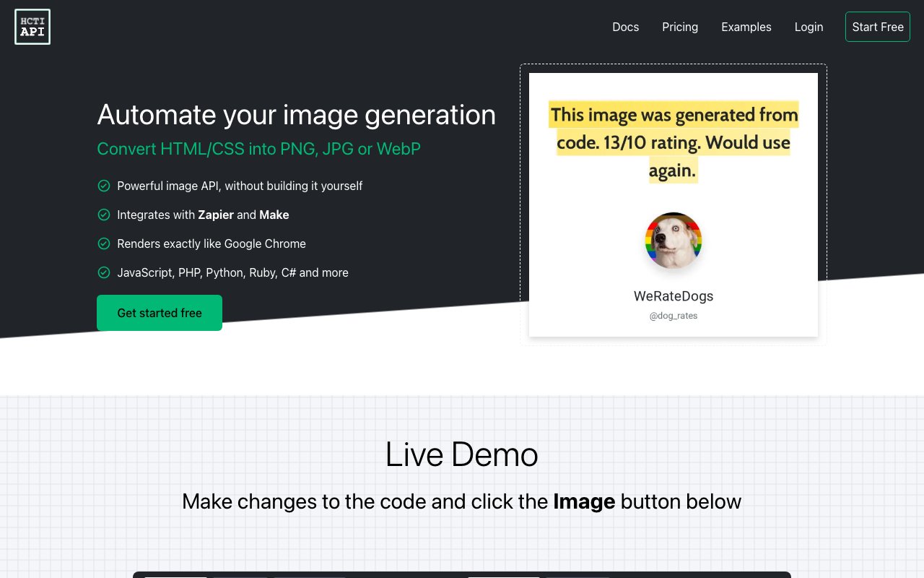The width and height of the screenshot is (924, 578).
Task: Click the highlighted generated-from-code quote text
Action: [674, 142]
